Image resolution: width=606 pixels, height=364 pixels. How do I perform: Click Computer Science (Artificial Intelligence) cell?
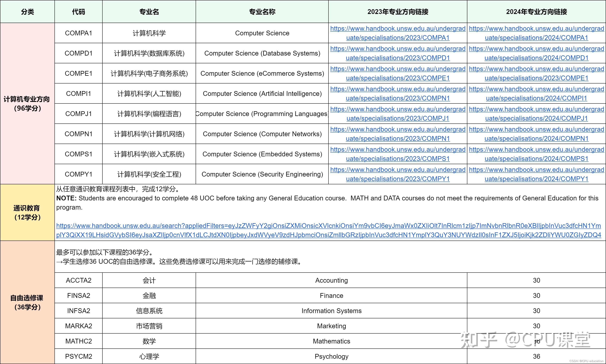pos(262,93)
